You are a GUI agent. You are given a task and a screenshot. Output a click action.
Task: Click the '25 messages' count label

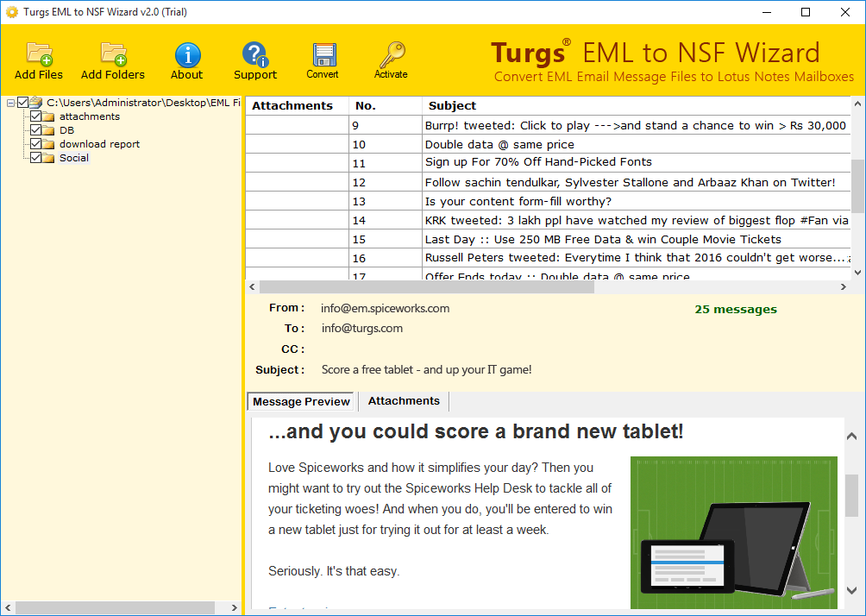point(736,310)
